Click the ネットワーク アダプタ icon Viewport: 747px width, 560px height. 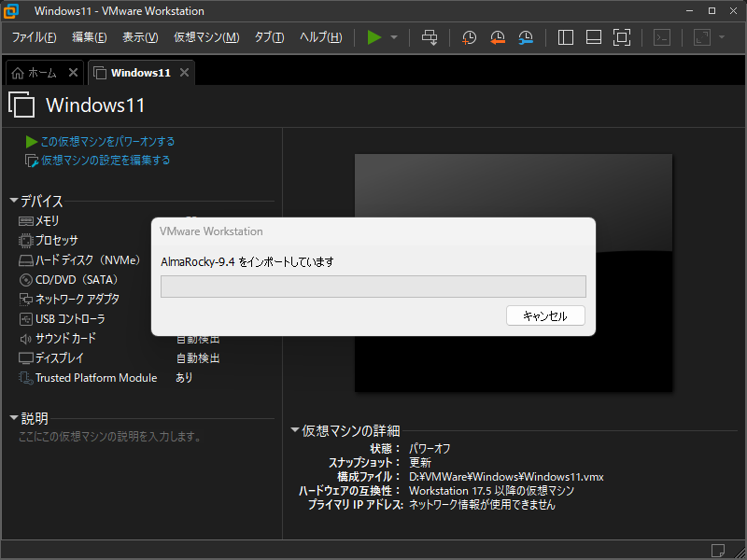click(26, 299)
